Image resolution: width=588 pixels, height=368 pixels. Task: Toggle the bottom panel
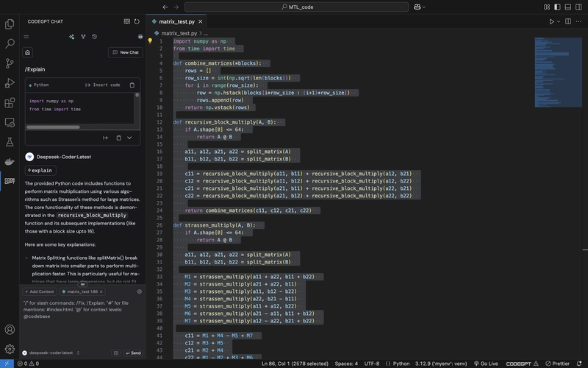click(x=567, y=7)
